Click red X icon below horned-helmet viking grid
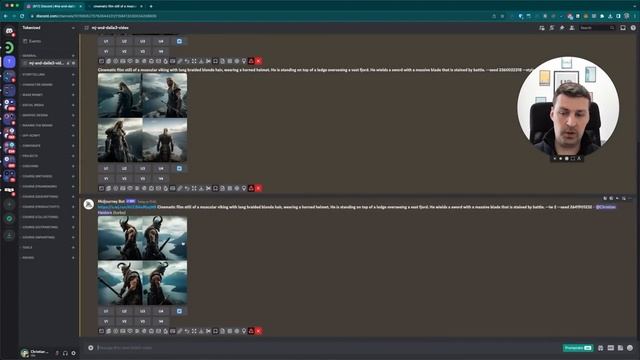This screenshot has height=360, width=640. pos(258,331)
